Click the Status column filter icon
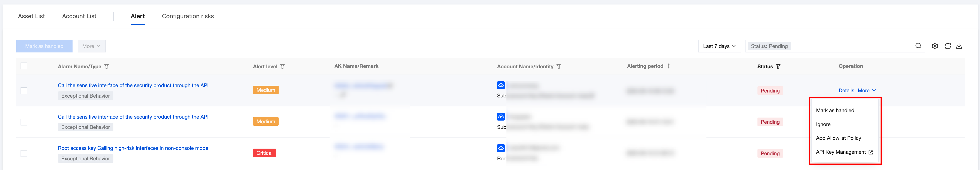The width and height of the screenshot is (980, 170). point(778,67)
